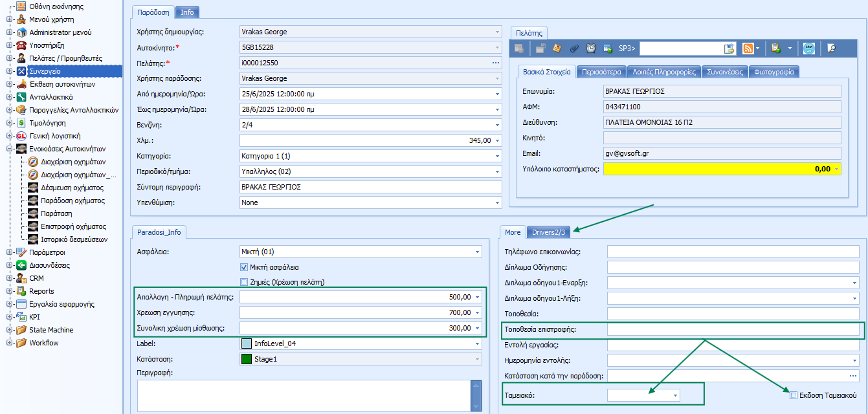This screenshot has height=414, width=868.
Task: Open the Ταμειακό combo box dropdown
Action: (x=675, y=395)
